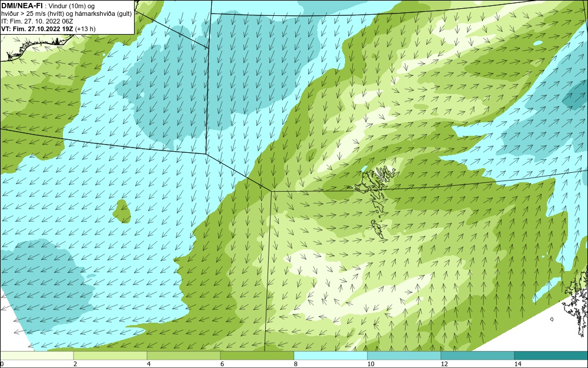The width and height of the screenshot is (588, 368).
Task: Click the legend scale label 6
Action: (x=222, y=364)
